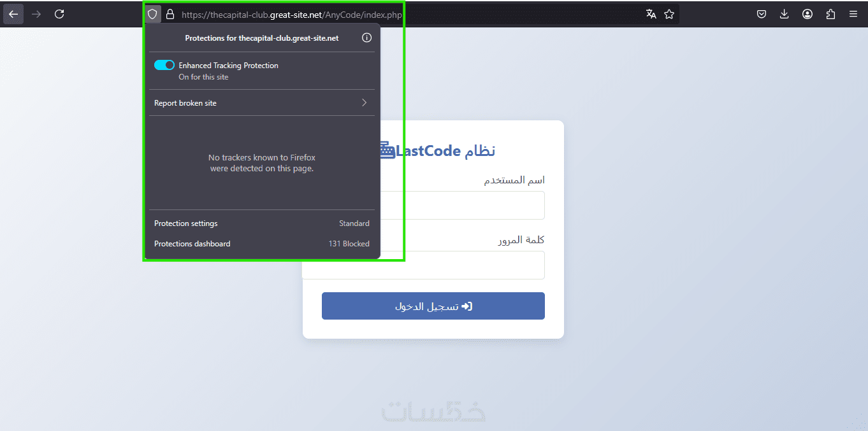Click the shield tracking protection icon

tap(152, 14)
